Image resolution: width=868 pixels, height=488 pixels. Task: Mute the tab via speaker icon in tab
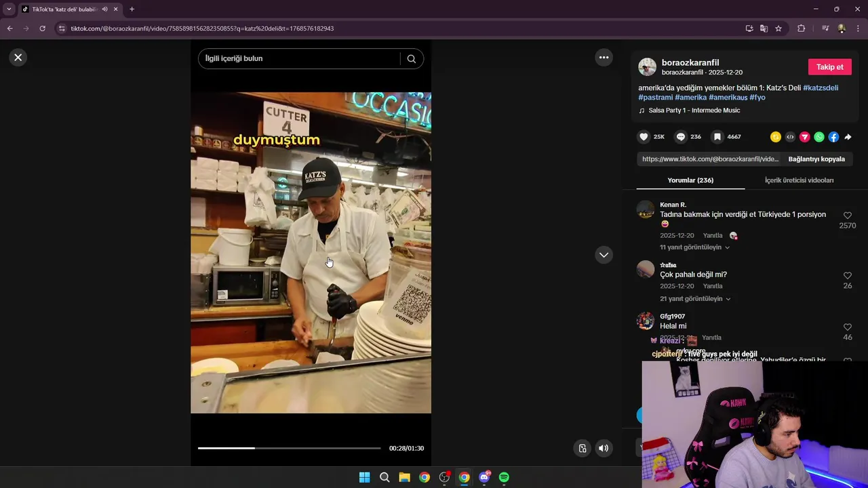[104, 9]
